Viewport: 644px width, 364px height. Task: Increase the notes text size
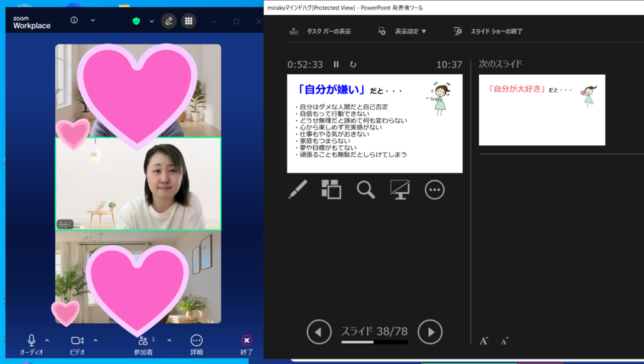point(484,341)
